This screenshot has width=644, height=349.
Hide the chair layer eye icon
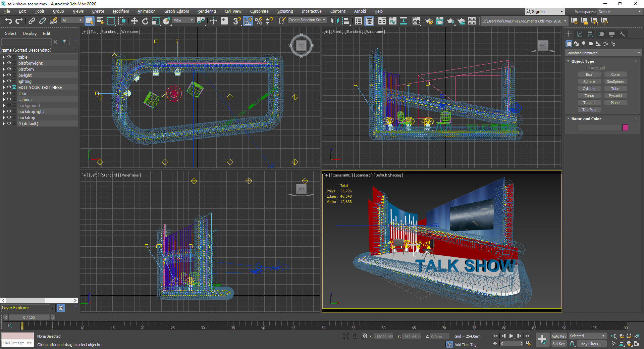9,93
